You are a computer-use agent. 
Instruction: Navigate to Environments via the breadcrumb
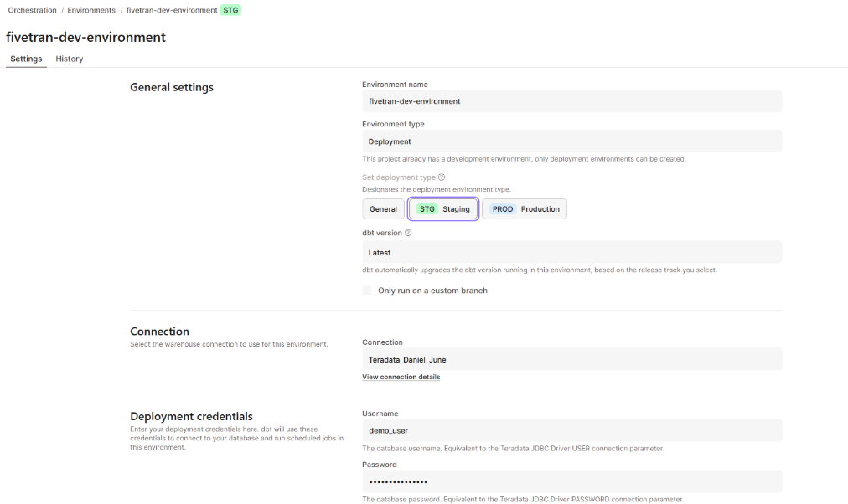click(90, 10)
